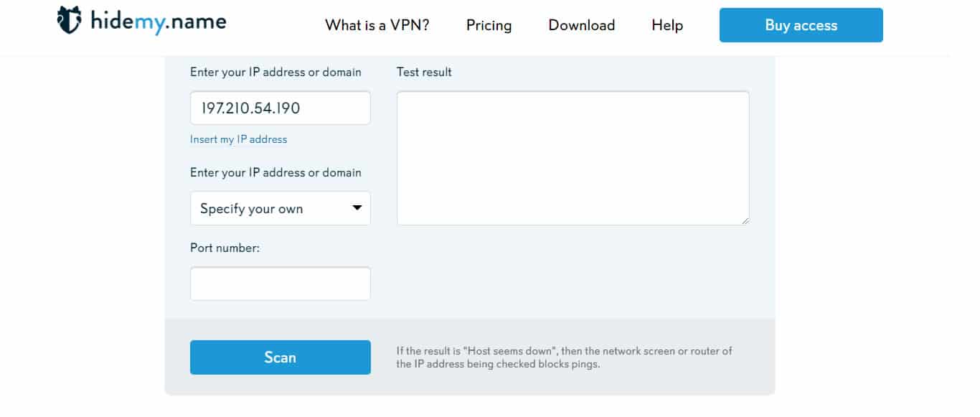Click the hidemy.name shield logo icon
This screenshot has width=980, height=417.
click(69, 21)
